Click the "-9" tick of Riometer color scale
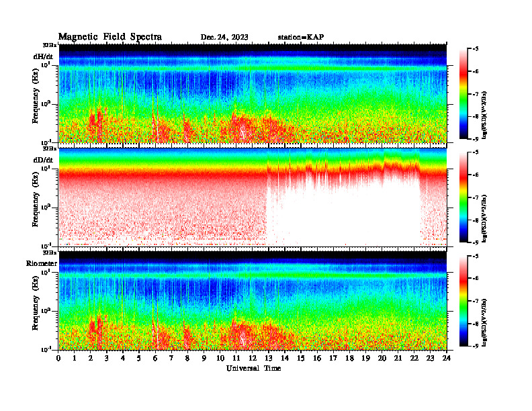This screenshot has width=532, height=411. [x=476, y=346]
